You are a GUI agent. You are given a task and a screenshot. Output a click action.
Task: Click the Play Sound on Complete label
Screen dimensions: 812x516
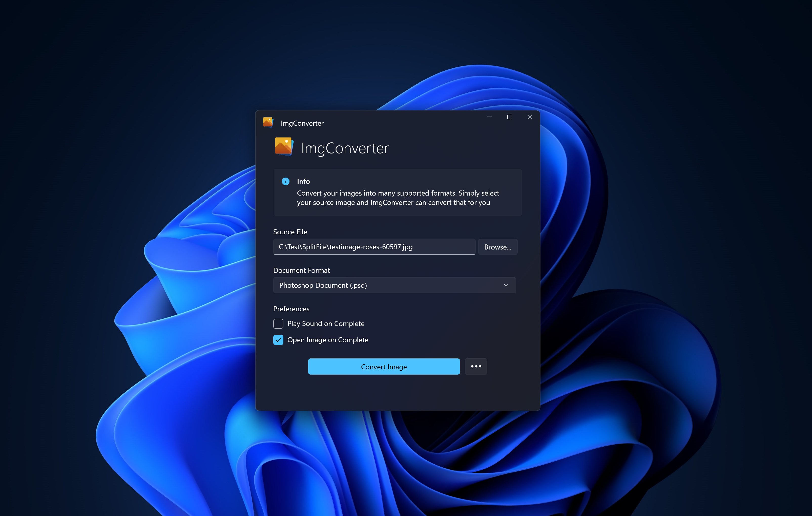(x=326, y=324)
